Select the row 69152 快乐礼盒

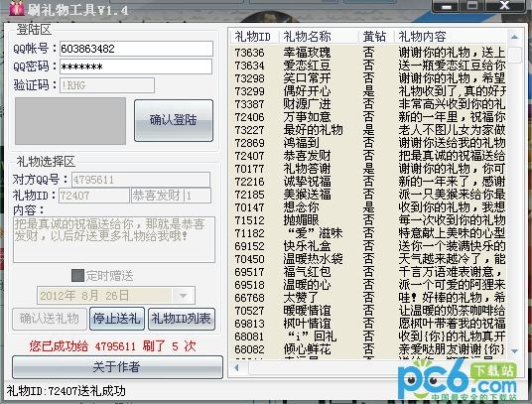(368, 246)
